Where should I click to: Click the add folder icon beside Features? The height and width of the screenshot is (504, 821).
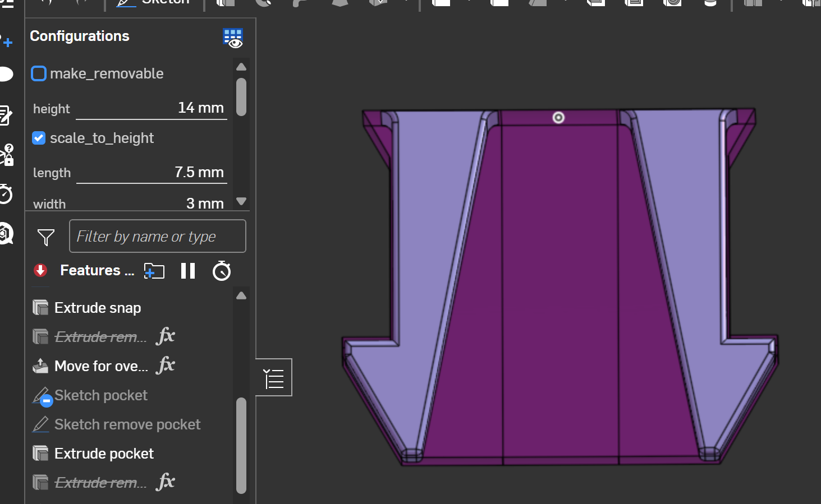(154, 271)
